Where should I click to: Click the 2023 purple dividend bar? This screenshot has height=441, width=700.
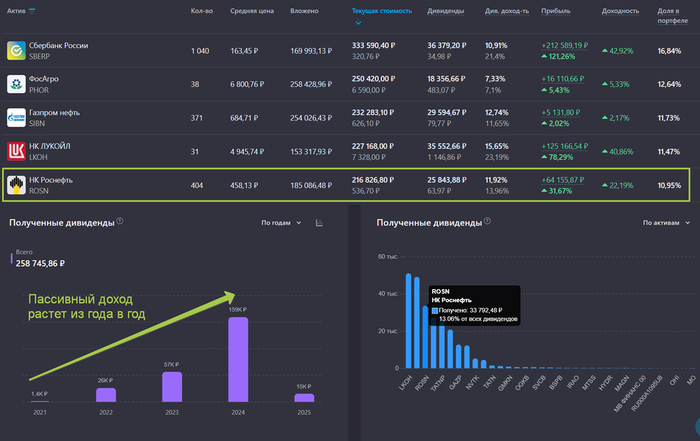click(x=172, y=387)
